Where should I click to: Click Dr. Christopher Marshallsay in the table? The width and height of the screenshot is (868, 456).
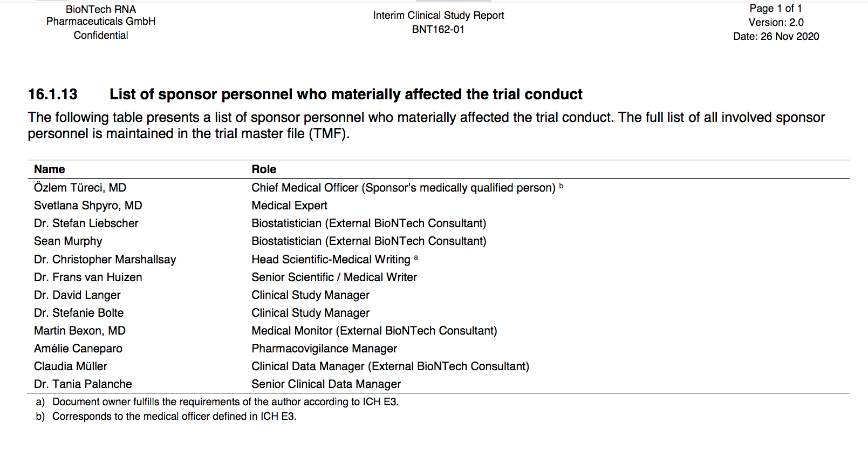pos(105,260)
